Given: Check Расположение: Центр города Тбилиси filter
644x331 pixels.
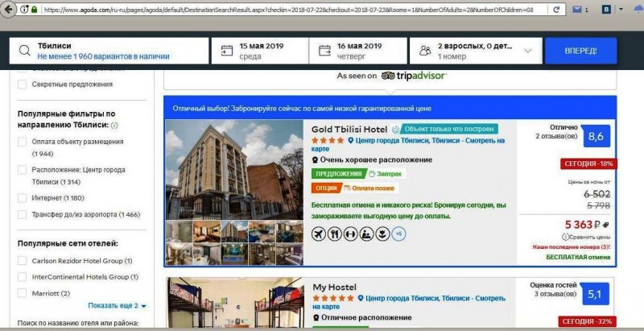Looking at the screenshot, I should click(x=23, y=170).
